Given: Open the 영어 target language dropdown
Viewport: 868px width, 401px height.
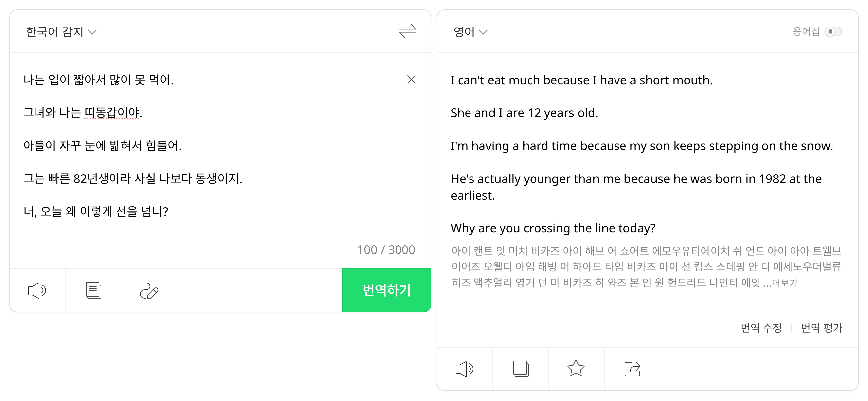Looking at the screenshot, I should click(470, 32).
